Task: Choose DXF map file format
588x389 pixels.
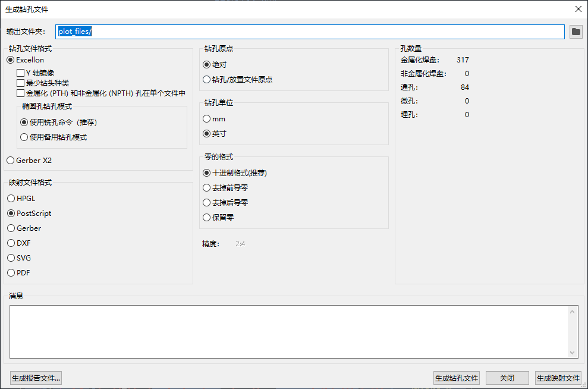Action: [x=10, y=243]
